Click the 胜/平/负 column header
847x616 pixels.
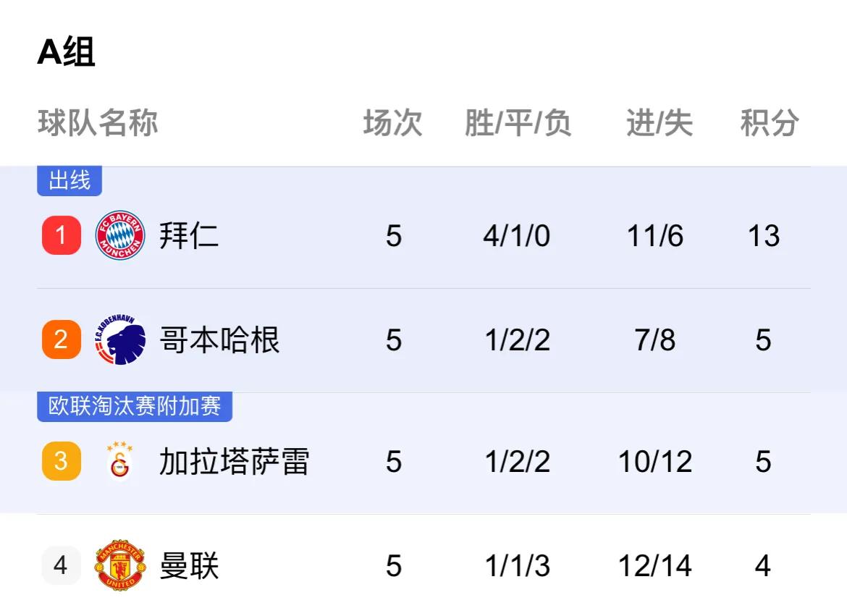coord(518,122)
